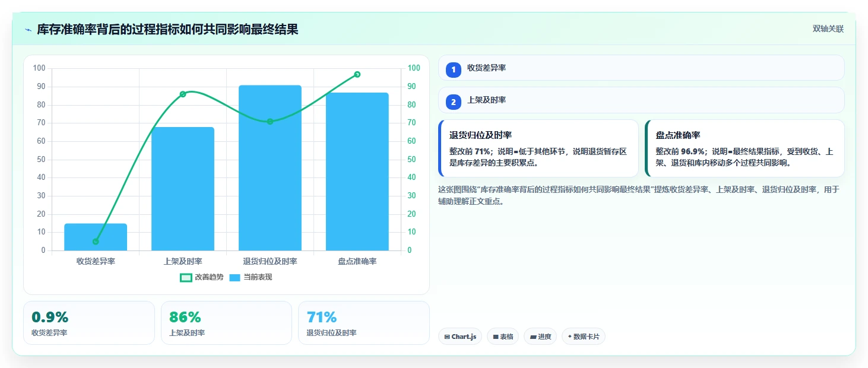Click the 整改前 96.9% description text
This screenshot has height=368, width=868.
[x=745, y=157]
